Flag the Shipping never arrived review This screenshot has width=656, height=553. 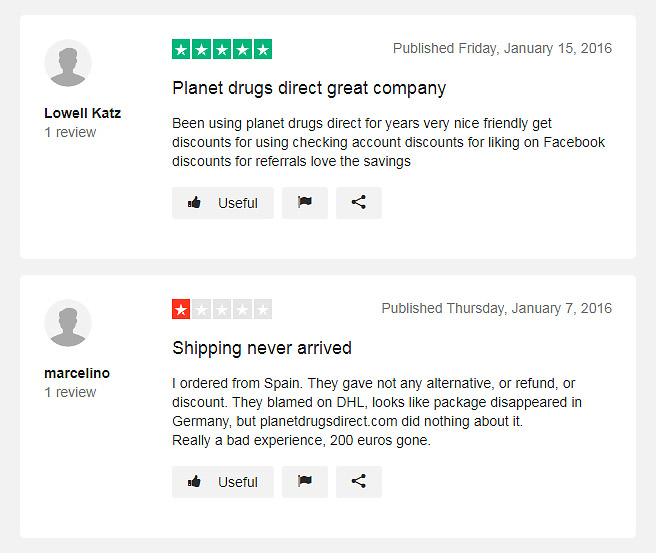click(x=305, y=482)
